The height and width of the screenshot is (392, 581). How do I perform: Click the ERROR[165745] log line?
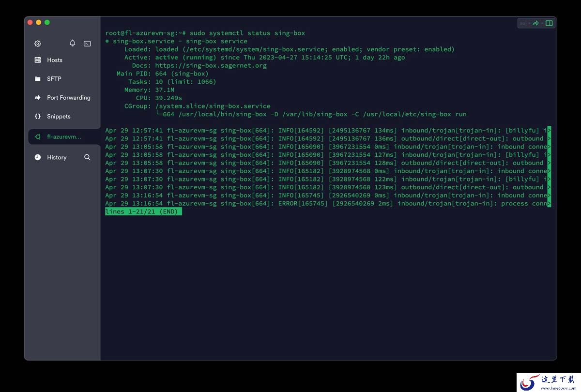328,203
